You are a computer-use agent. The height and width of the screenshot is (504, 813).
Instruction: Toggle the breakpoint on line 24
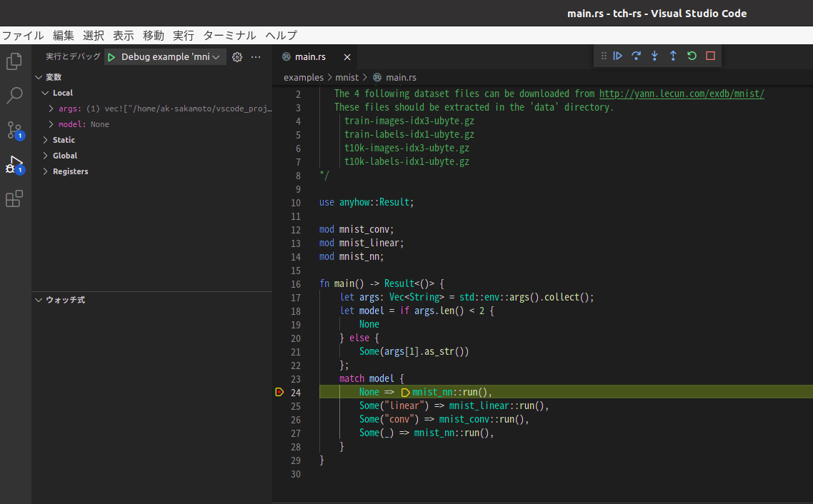279,392
